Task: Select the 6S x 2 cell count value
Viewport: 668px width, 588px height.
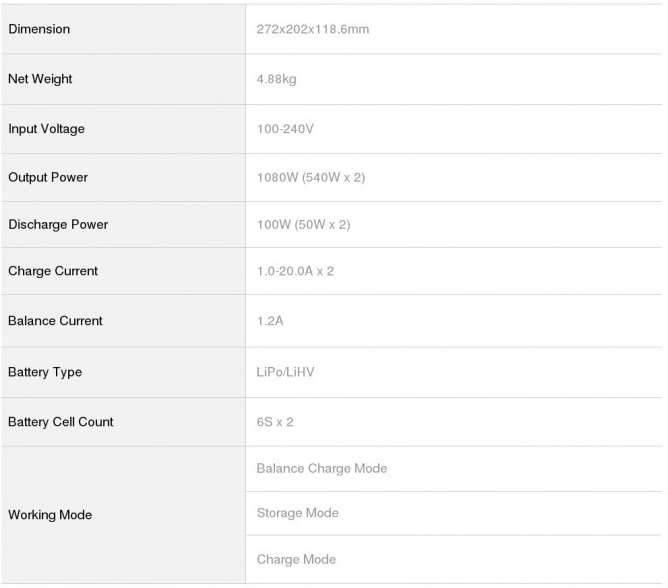Action: (x=276, y=422)
